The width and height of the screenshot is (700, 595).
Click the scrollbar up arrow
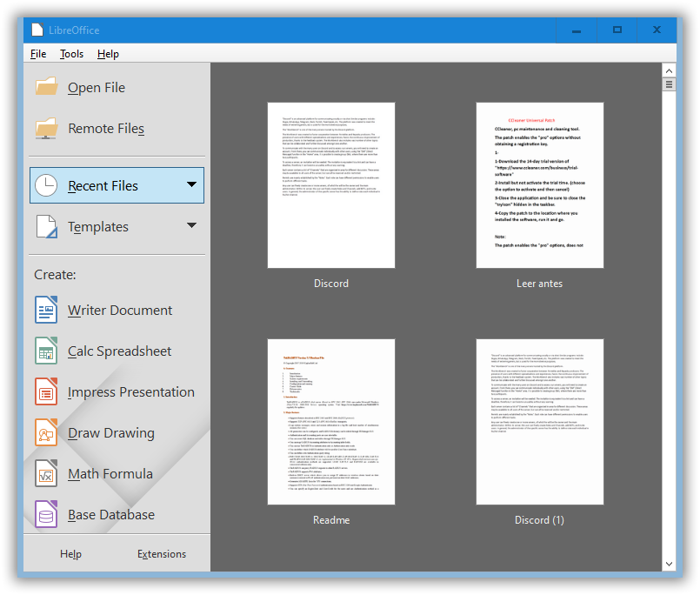click(669, 70)
